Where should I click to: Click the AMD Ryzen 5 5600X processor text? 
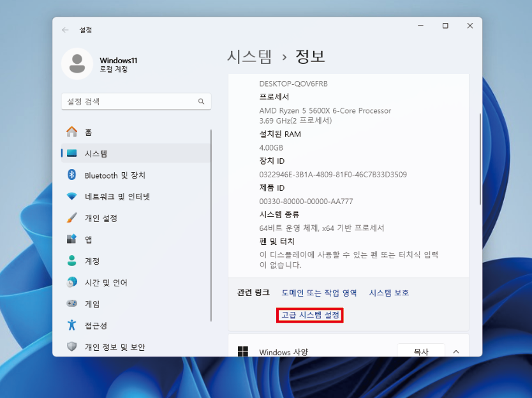[x=325, y=110]
